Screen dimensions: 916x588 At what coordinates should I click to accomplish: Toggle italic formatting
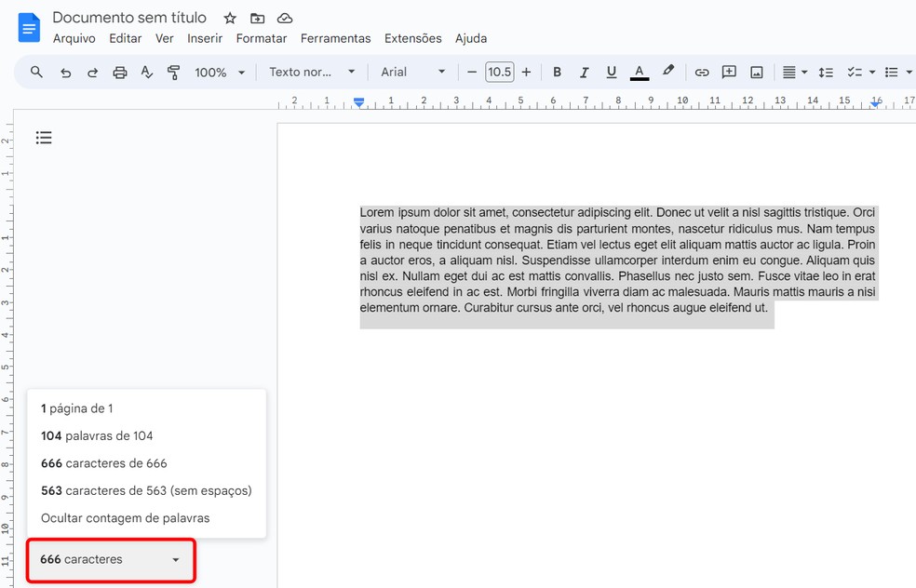coord(584,72)
